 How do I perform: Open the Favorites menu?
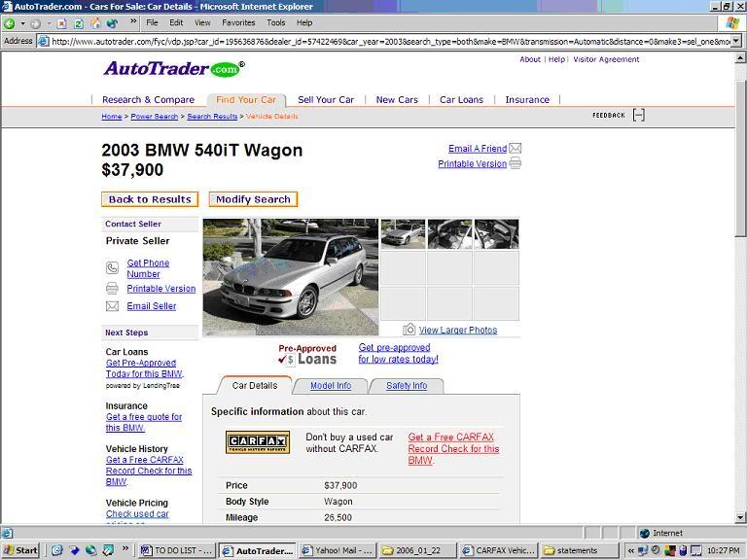[238, 22]
